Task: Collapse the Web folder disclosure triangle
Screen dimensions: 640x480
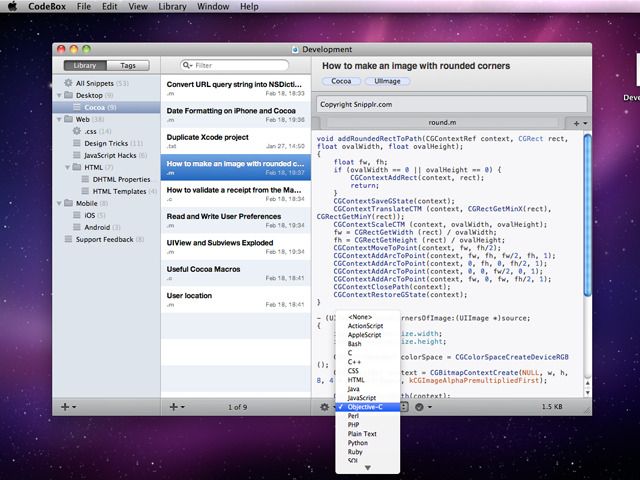Action: (x=60, y=120)
